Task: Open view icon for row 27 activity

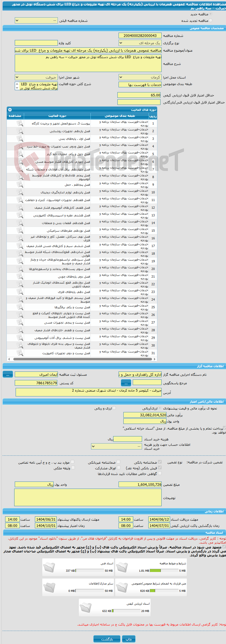Action: pos(20,322)
